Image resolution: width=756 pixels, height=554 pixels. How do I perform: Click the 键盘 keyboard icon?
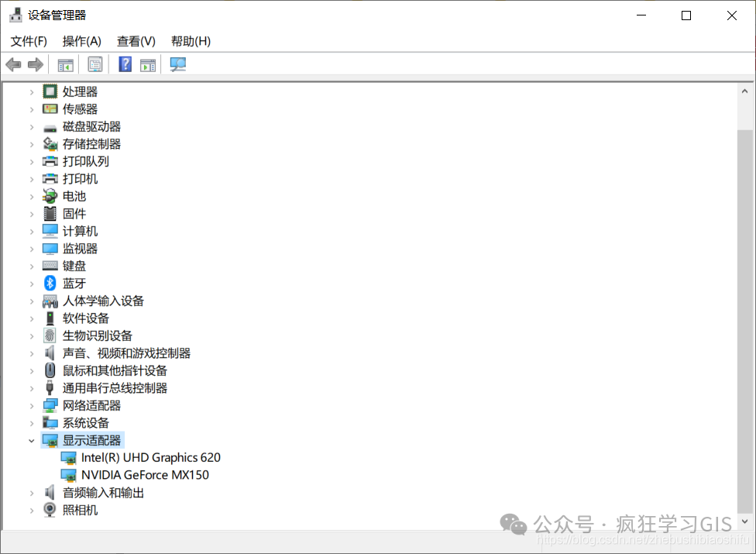(50, 266)
